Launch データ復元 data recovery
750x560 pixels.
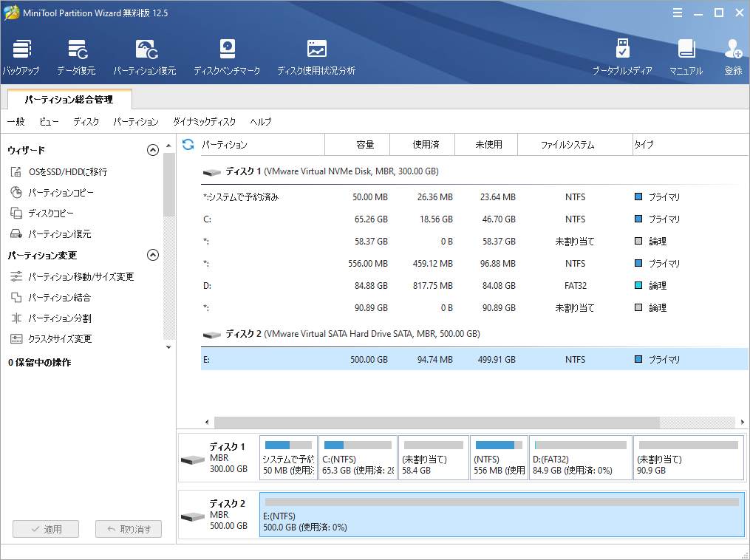click(77, 55)
